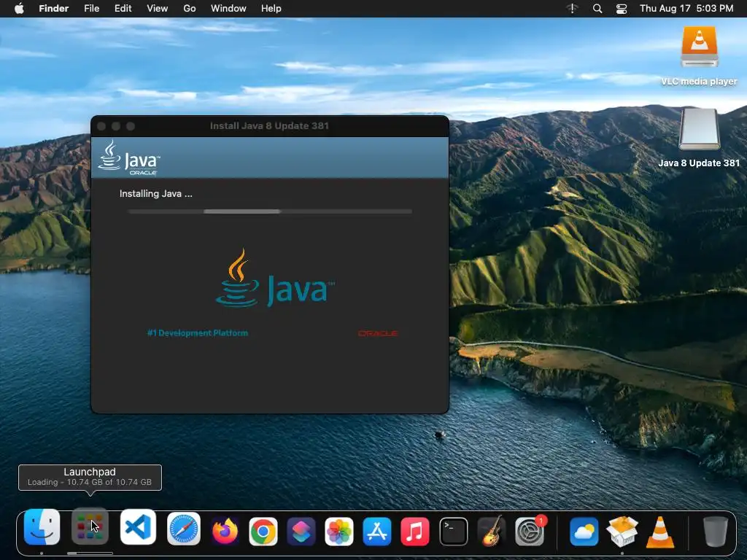The height and width of the screenshot is (560, 747).
Task: Open Google Chrome from Dock
Action: coord(263,532)
